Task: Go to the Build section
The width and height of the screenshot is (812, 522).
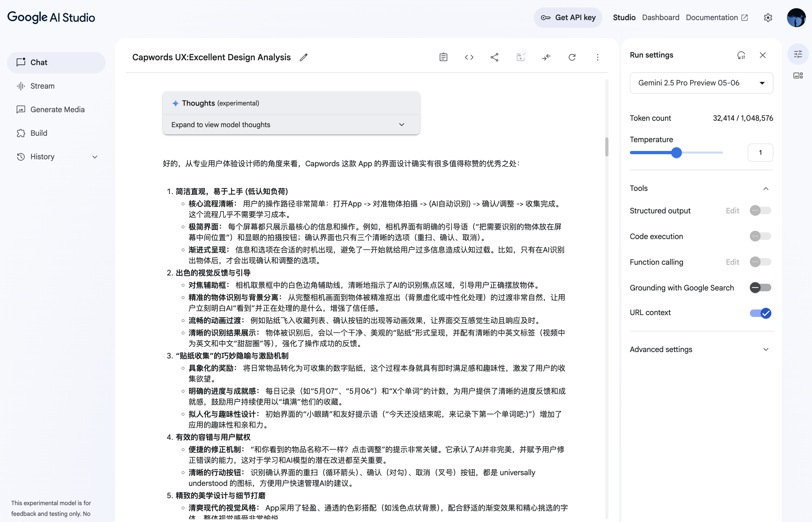Action: coord(56,133)
